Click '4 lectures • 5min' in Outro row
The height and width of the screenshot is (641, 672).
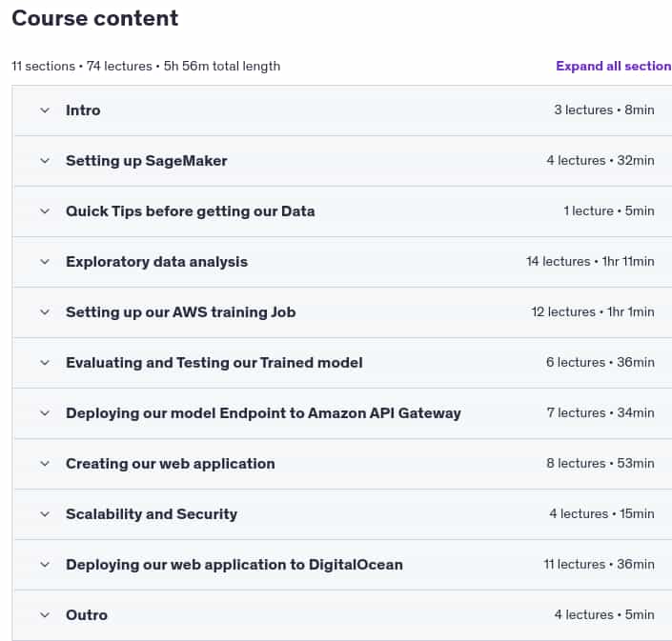(x=604, y=615)
